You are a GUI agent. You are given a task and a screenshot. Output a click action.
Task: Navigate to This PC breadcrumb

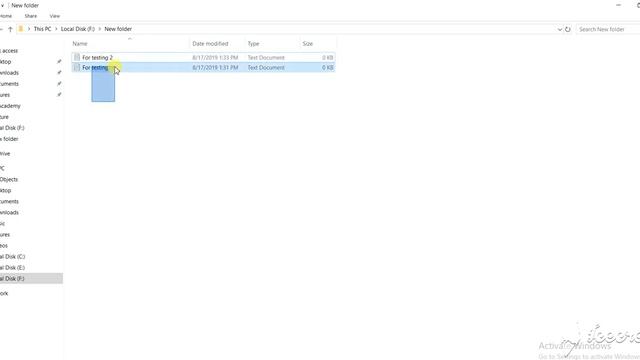tap(42, 29)
